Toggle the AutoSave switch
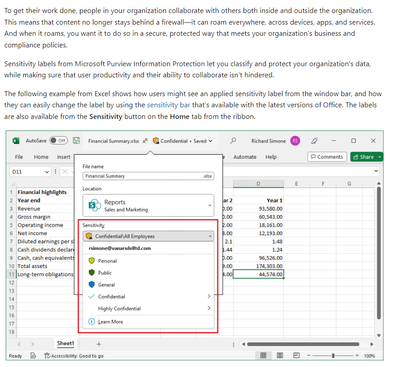 (58, 141)
